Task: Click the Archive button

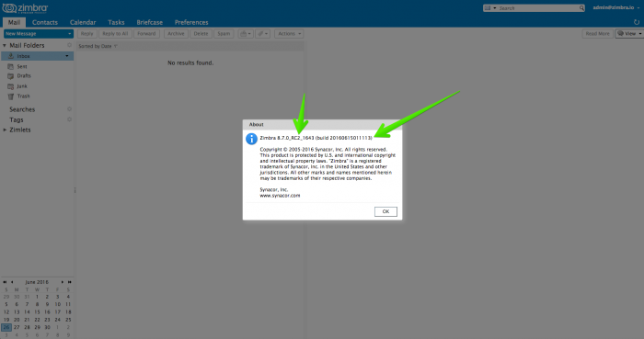Action: tap(176, 34)
